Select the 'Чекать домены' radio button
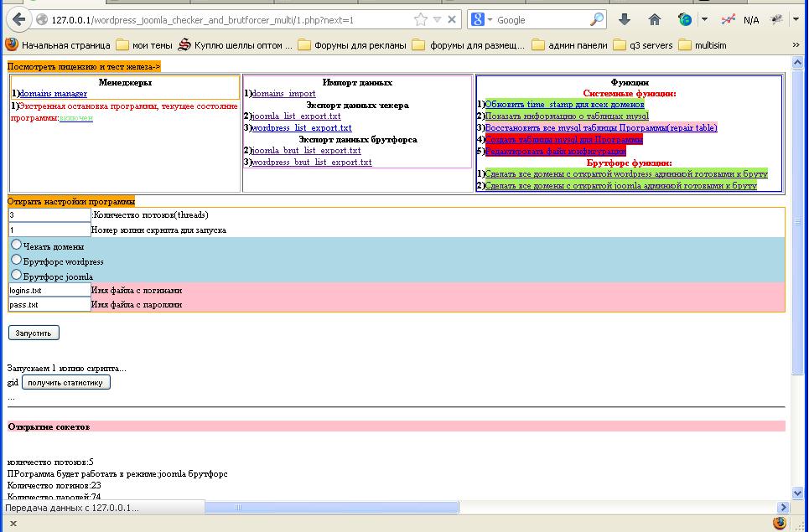The width and height of the screenshot is (809, 532). pos(16,245)
